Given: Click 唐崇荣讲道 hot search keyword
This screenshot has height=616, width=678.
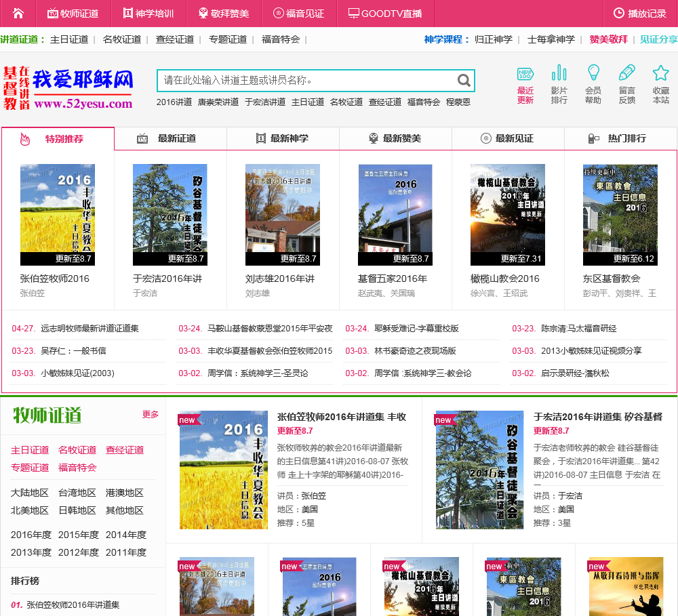Looking at the screenshot, I should click(x=218, y=102).
